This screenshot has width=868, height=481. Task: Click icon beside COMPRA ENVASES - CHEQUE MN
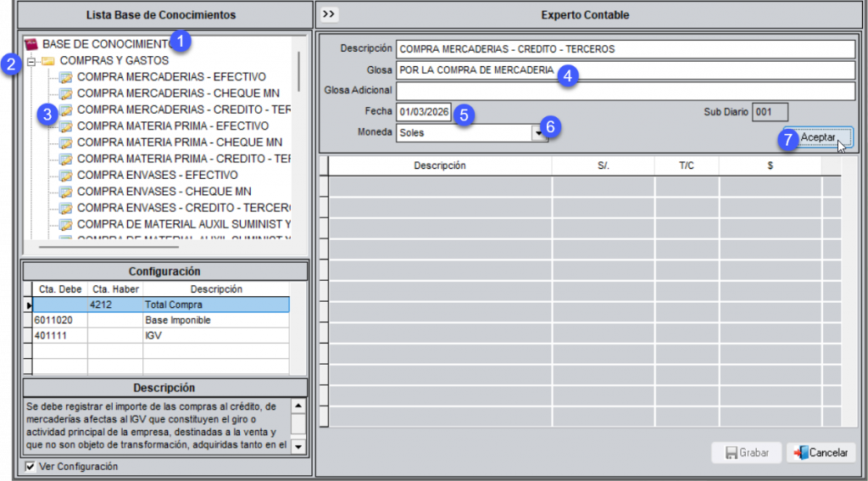pos(66,192)
